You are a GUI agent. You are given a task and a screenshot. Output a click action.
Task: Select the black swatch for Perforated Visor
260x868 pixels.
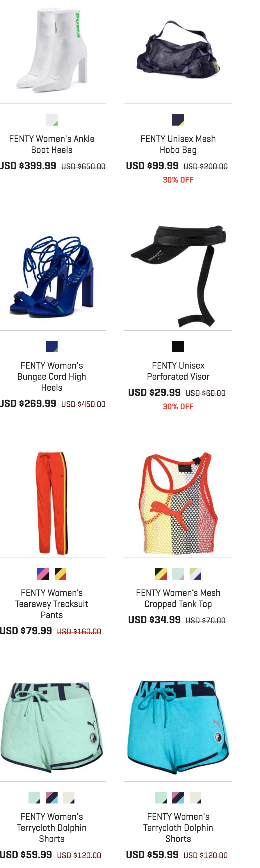[x=178, y=347]
